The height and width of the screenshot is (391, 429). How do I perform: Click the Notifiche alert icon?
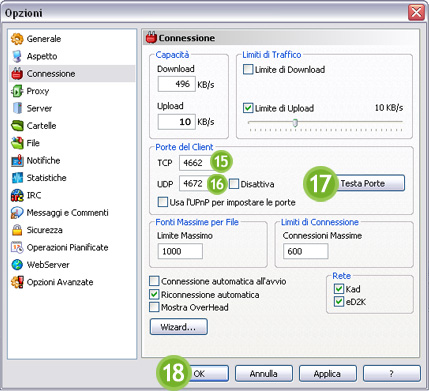tap(17, 160)
